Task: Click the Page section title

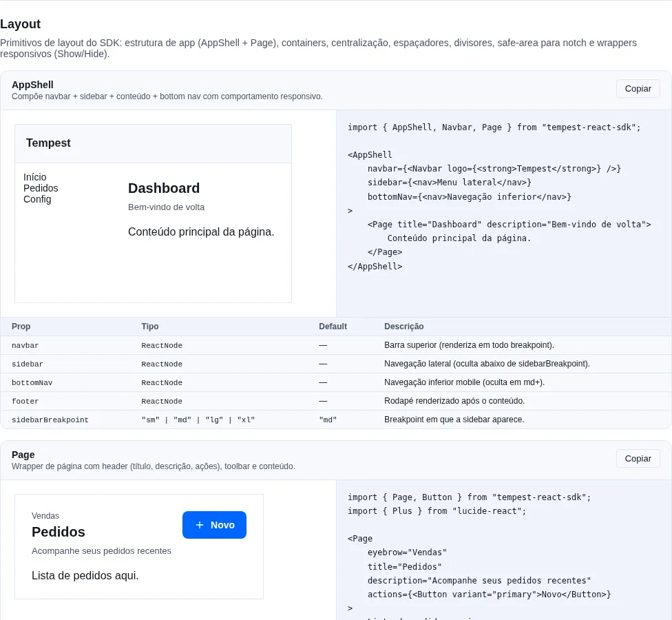Action: [x=23, y=455]
